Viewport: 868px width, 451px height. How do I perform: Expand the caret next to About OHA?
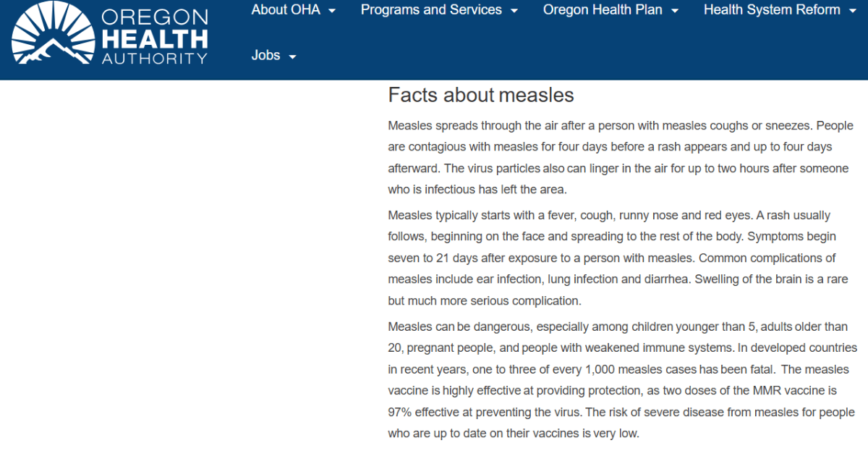[x=332, y=12]
